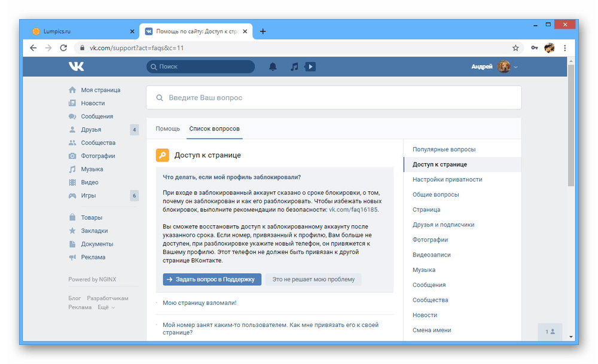Click the Андрей profile photo in header
This screenshot has width=598, height=364.
504,67
